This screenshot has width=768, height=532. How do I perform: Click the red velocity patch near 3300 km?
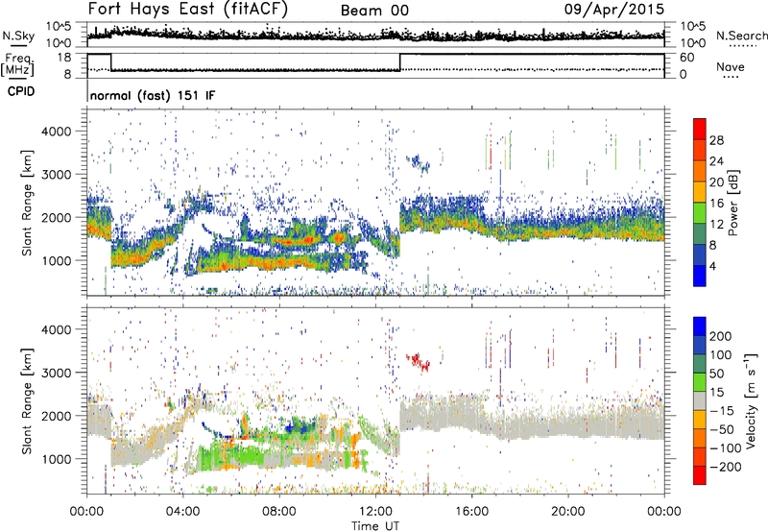point(418,362)
